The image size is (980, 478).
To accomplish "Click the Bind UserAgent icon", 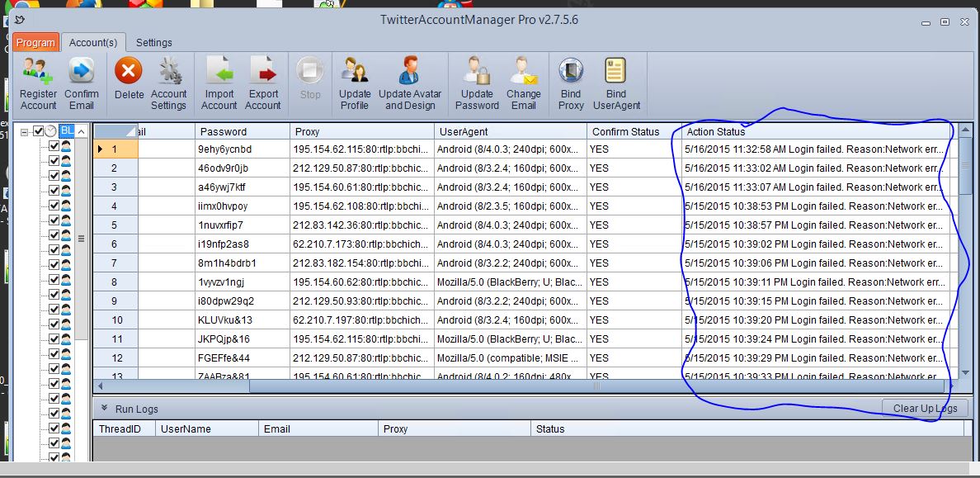I will click(x=615, y=71).
